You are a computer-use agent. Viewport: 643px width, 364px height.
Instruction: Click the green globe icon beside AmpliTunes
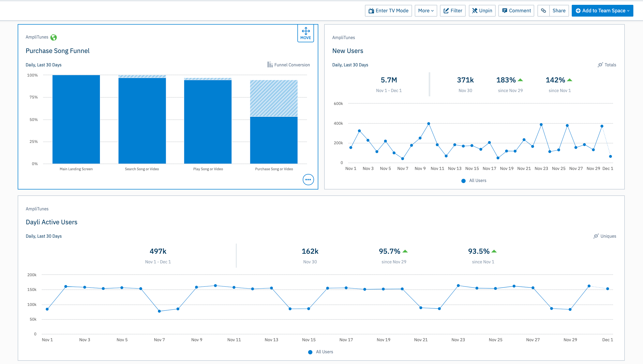coord(54,37)
